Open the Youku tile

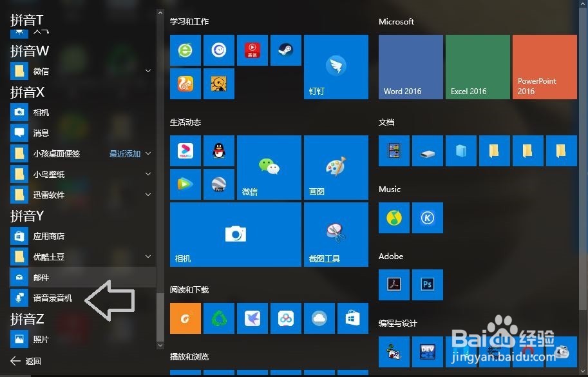click(185, 151)
